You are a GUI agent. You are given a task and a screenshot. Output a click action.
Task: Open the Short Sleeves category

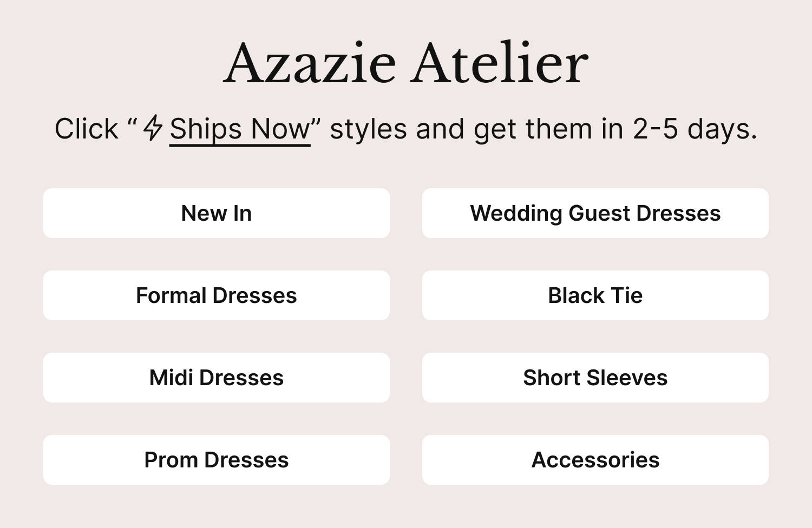(595, 378)
